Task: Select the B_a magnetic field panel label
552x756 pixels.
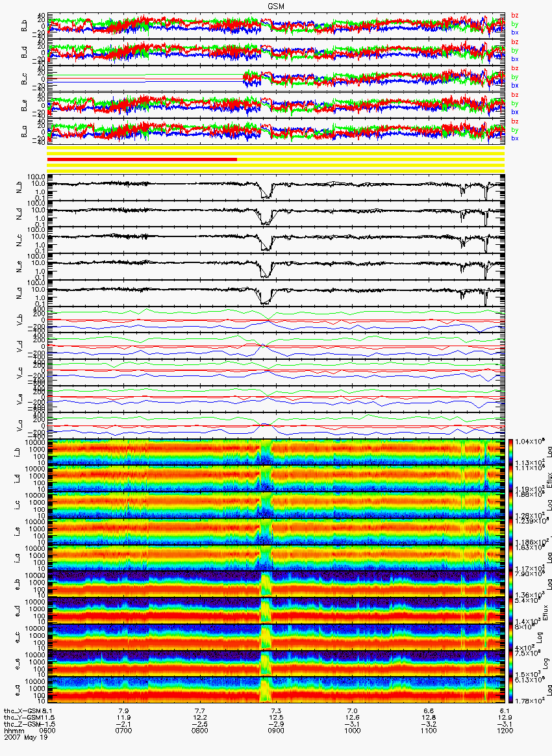Action: (24, 132)
